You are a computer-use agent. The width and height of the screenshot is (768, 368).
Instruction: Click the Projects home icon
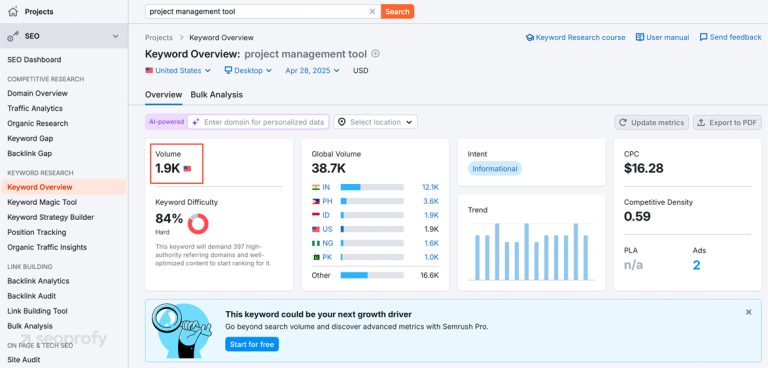pos(13,11)
